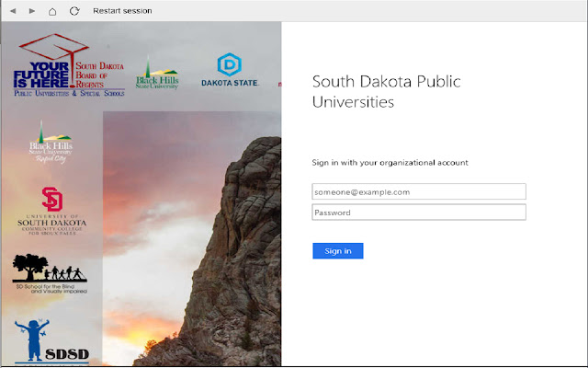The height and width of the screenshot is (368, 588).
Task: Focus the someone@example.com email field
Action: click(x=419, y=191)
